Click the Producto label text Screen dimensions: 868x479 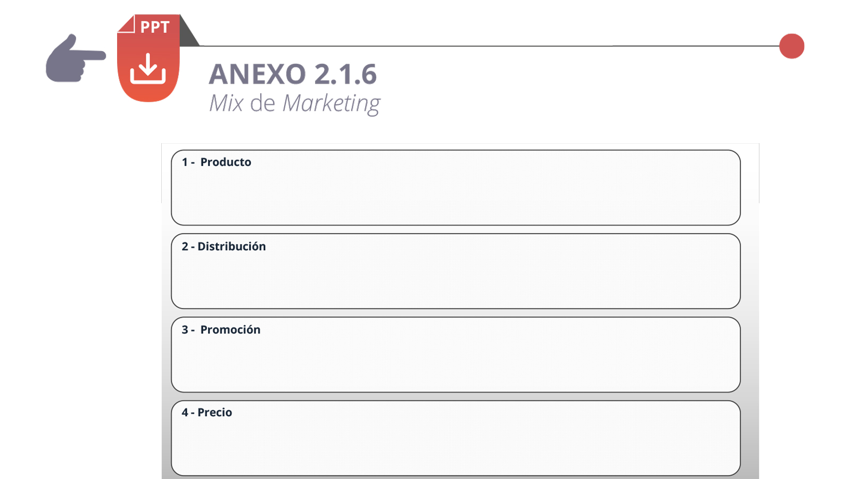pos(226,162)
